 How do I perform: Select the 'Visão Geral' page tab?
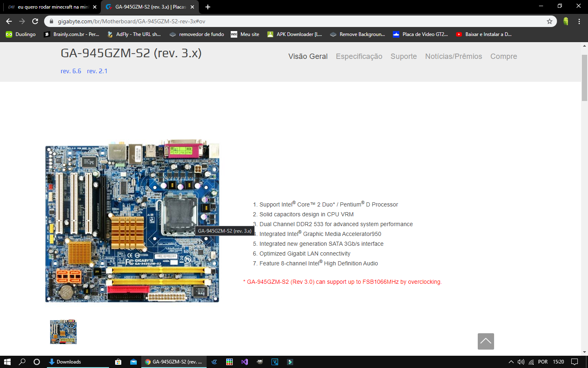308,56
